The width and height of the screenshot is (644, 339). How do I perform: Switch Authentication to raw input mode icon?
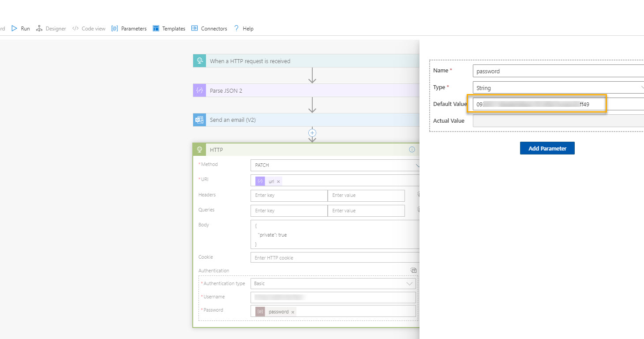[413, 271]
